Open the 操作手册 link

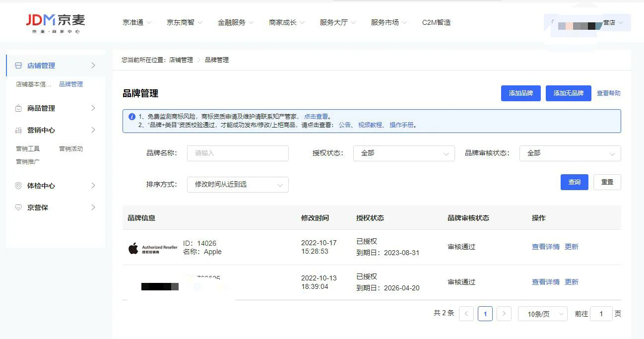401,125
